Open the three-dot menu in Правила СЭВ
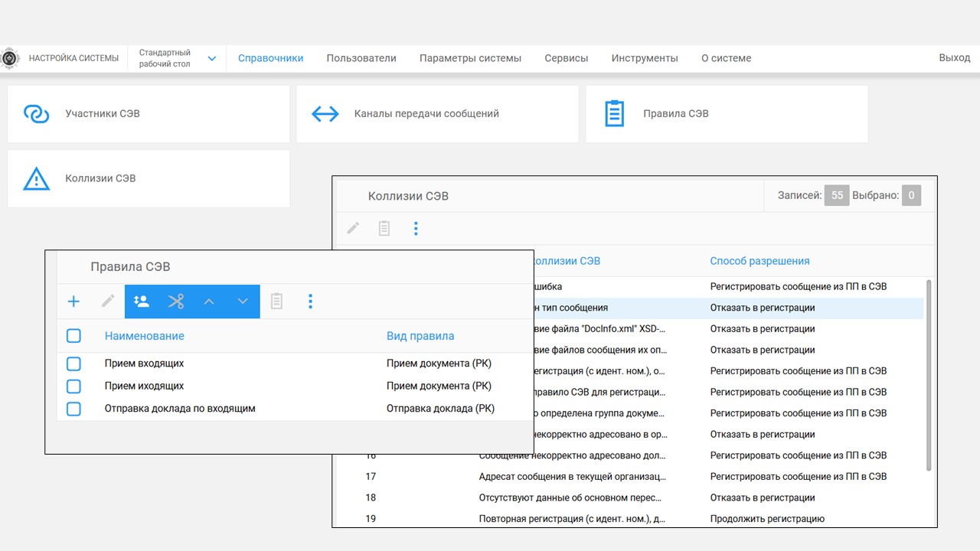The height and width of the screenshot is (551, 980). pos(310,302)
